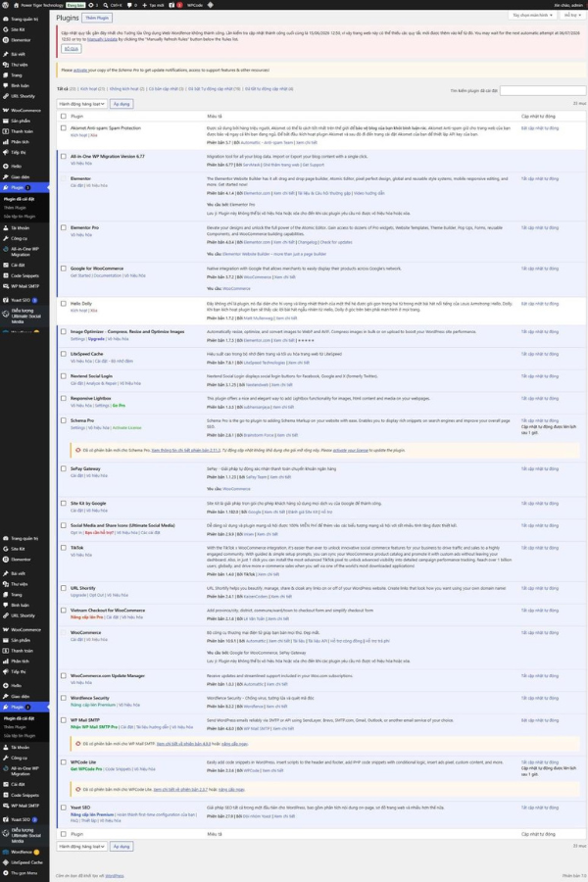Image resolution: width=588 pixels, height=882 pixels.
Task: Click the Thêm Plugin button
Action: (x=97, y=18)
